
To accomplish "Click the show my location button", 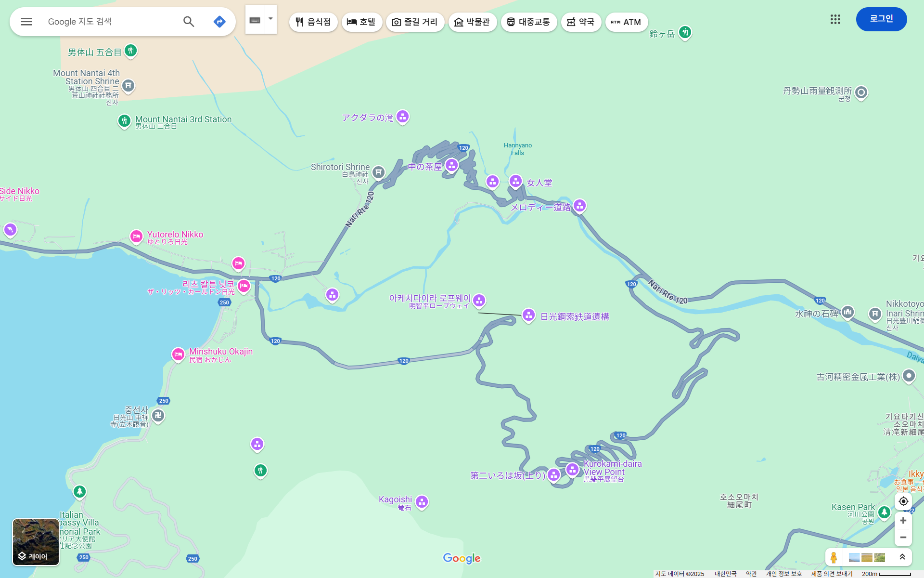I will (903, 501).
